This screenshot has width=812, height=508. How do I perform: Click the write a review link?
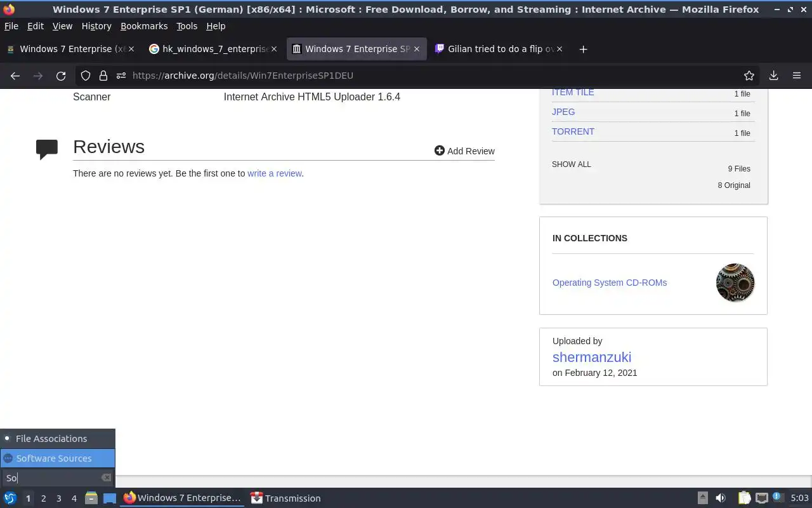click(274, 173)
